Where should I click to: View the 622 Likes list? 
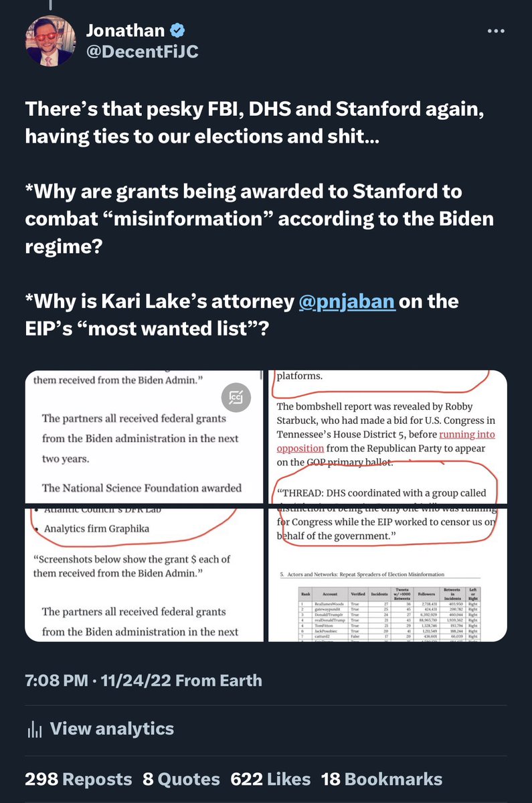click(x=270, y=779)
